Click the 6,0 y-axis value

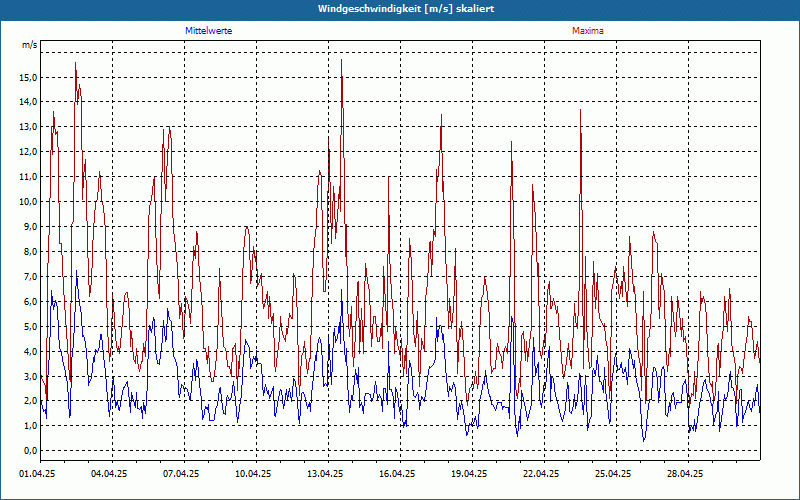(x=31, y=302)
